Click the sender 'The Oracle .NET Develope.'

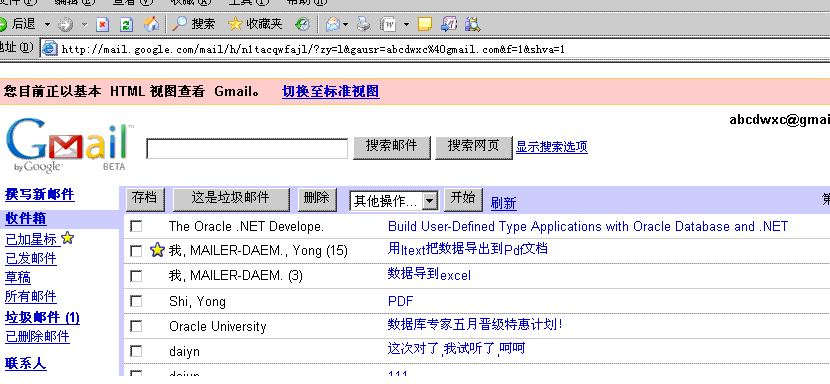[246, 227]
